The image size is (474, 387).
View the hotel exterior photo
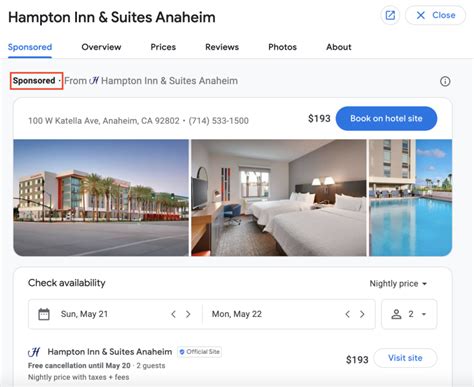101,198
